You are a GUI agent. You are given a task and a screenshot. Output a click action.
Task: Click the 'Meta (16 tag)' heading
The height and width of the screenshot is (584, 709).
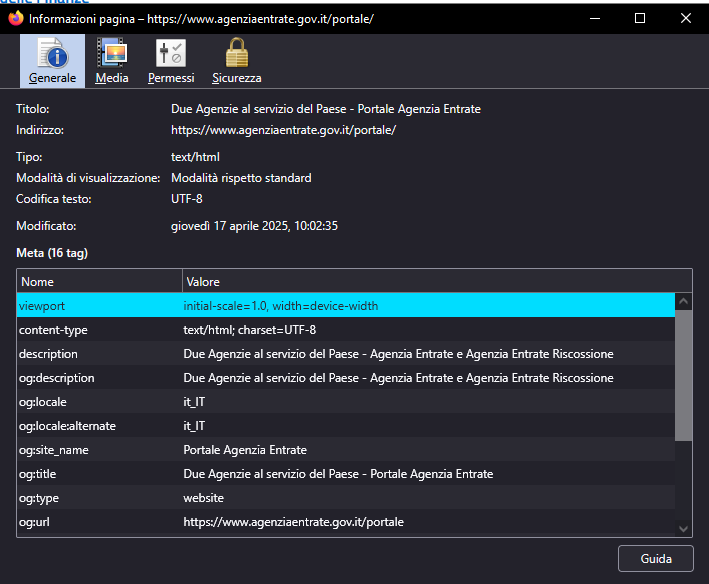pyautogui.click(x=52, y=253)
